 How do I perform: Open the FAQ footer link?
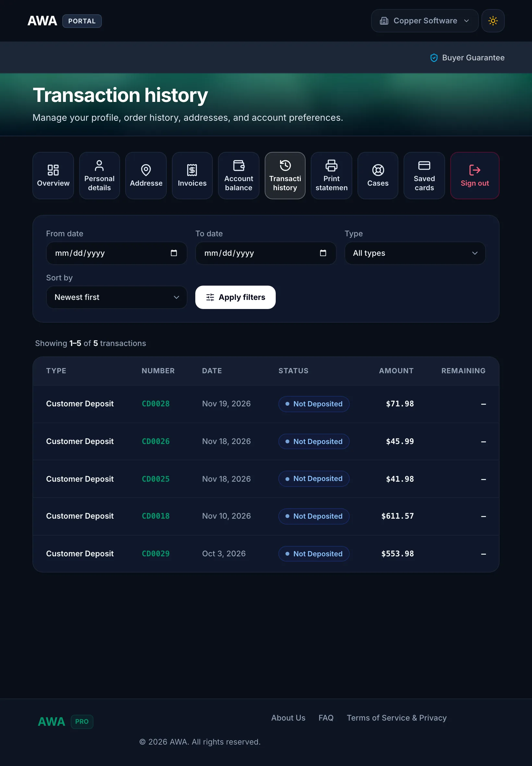pyautogui.click(x=326, y=718)
